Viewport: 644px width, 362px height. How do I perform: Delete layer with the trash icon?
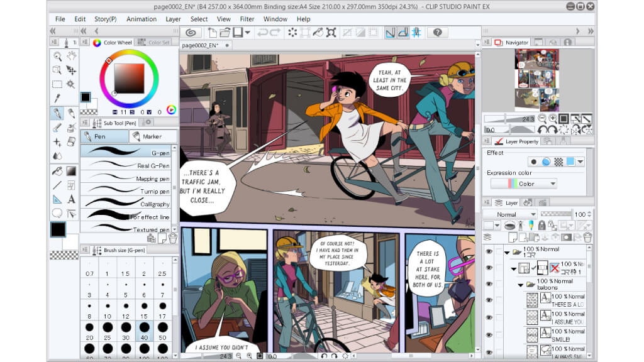point(587,237)
